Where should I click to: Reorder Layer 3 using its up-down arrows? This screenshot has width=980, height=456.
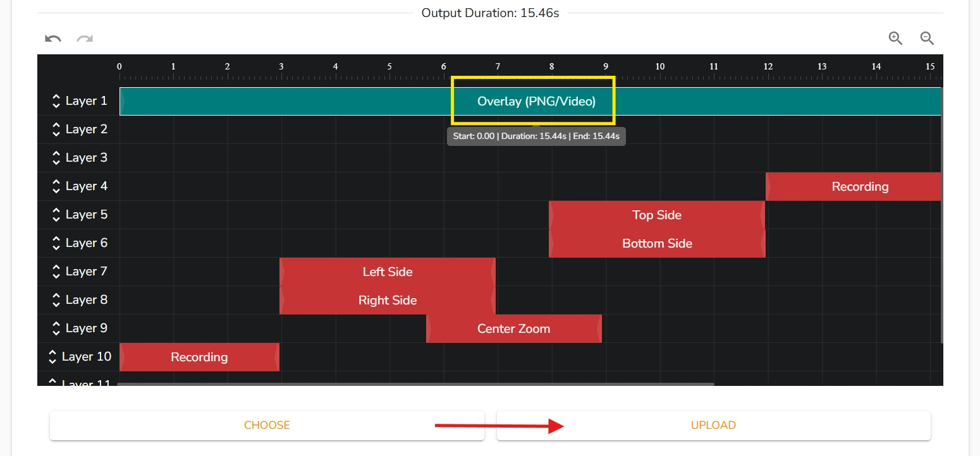[x=56, y=158]
